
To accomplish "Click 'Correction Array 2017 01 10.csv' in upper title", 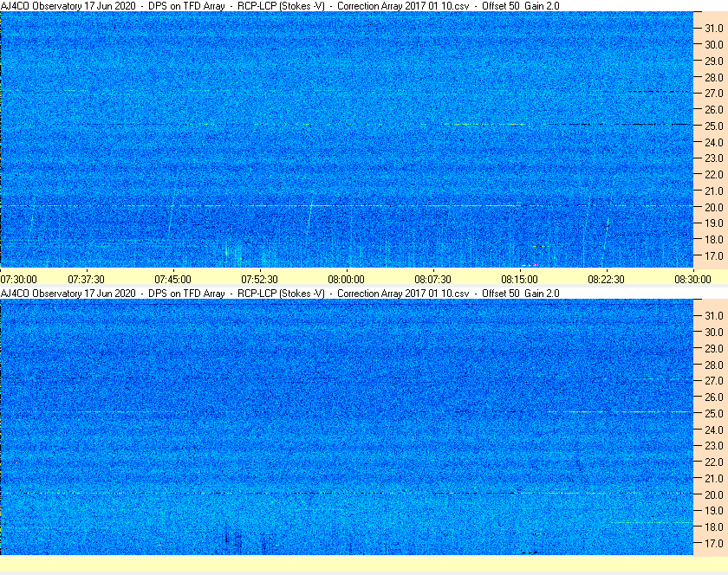I will pos(403,6).
